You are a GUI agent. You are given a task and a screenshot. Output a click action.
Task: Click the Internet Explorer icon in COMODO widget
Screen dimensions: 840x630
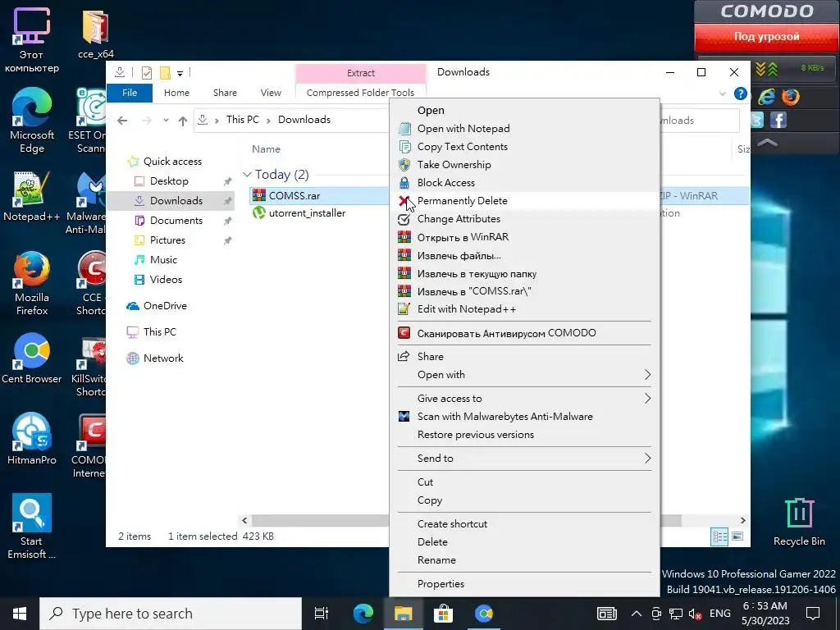click(767, 97)
